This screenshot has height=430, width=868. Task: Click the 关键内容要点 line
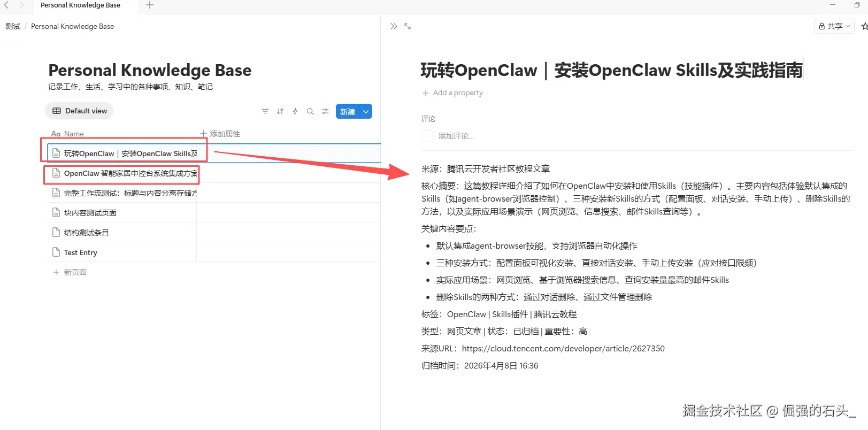tap(449, 229)
